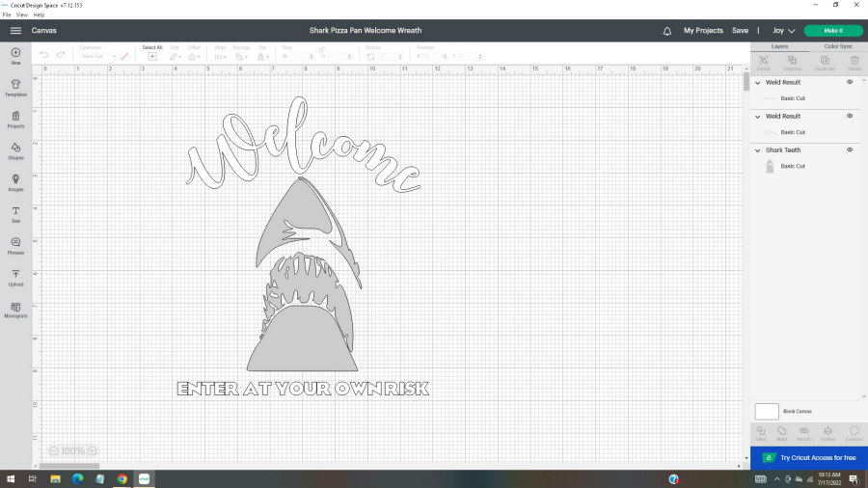Viewport: 868px width, 488px height.
Task: Toggle visibility of second Weld Result layer
Action: pos(850,116)
